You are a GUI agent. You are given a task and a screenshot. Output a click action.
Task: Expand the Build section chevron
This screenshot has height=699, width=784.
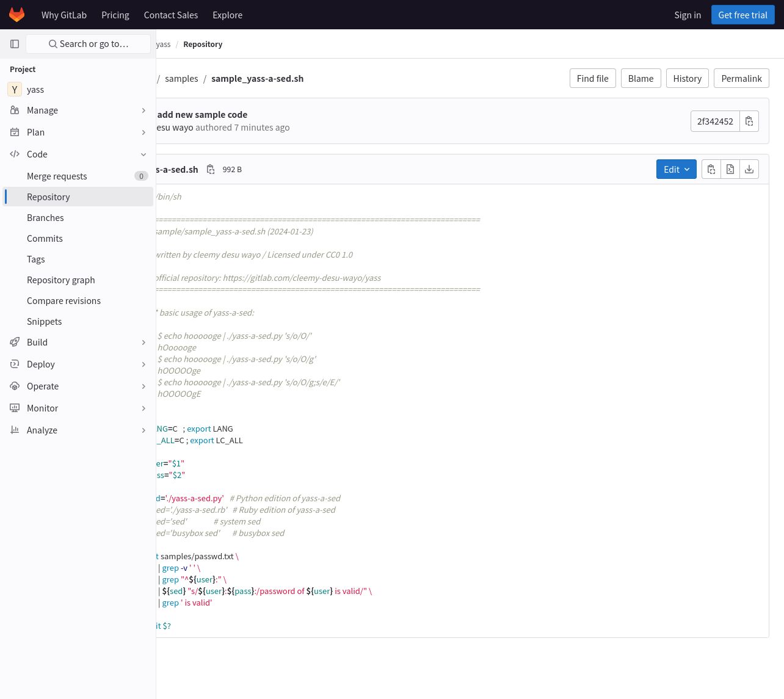143,342
